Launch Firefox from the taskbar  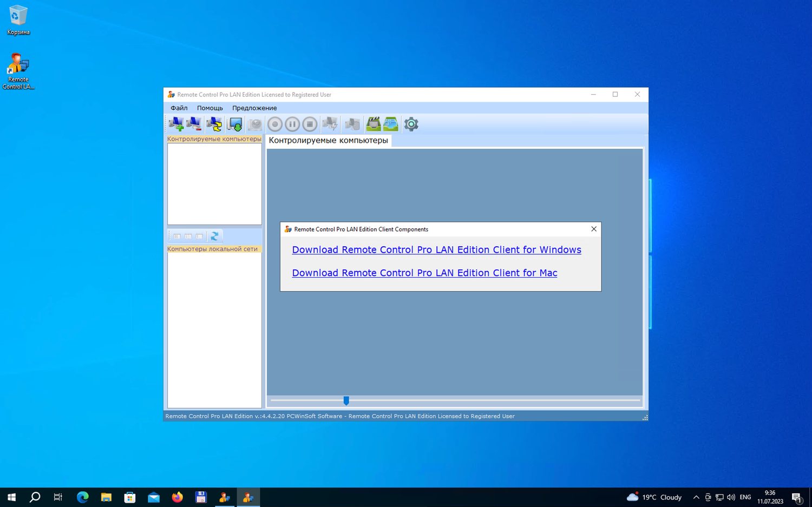[x=177, y=497]
